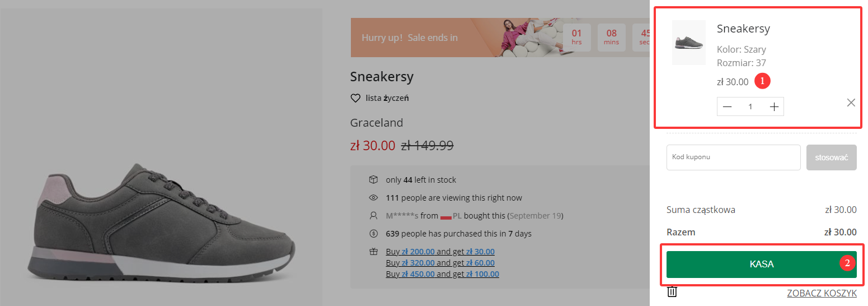The image size is (868, 306).
Task: Open the ZOBACZ KOSZYK link
Action: (822, 293)
